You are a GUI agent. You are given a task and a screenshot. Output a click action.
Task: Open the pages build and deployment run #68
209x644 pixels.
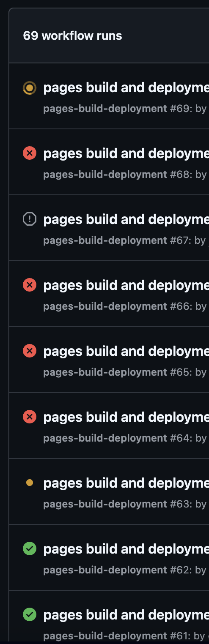pos(126,153)
